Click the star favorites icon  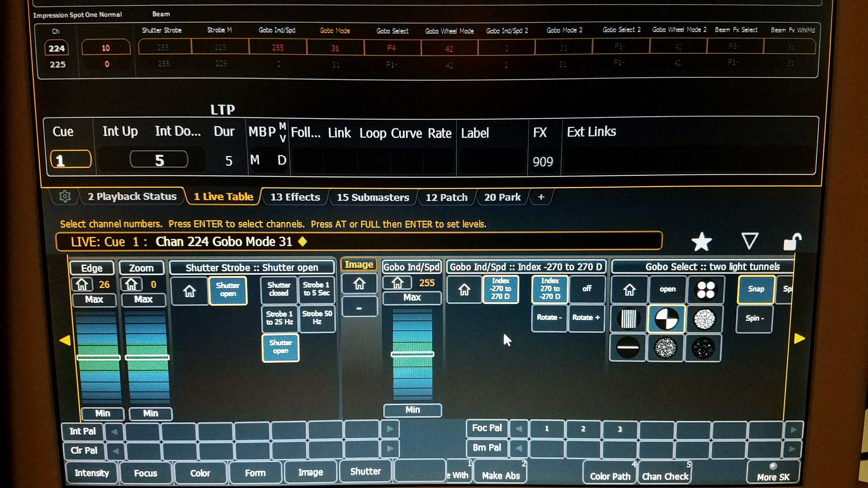(701, 241)
